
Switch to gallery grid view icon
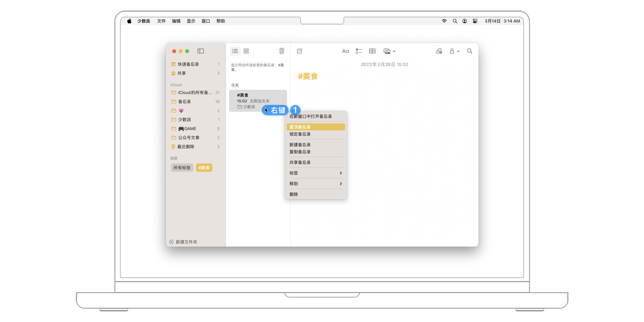247,51
